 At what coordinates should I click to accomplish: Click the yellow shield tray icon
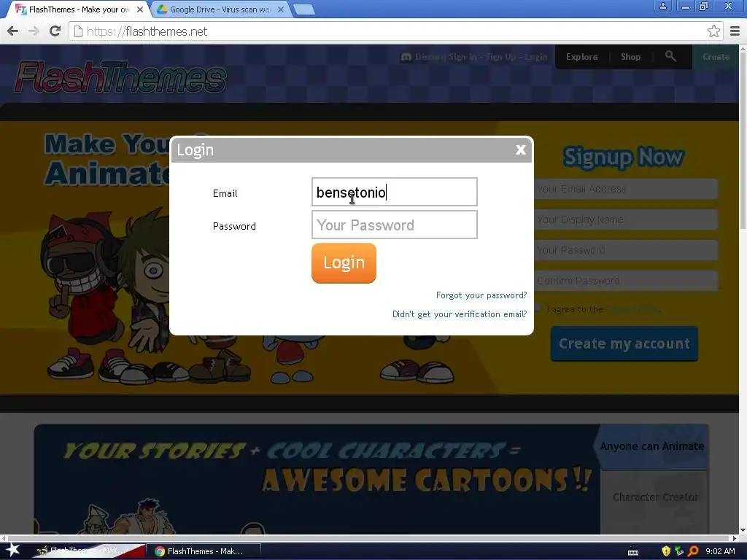[665, 551]
